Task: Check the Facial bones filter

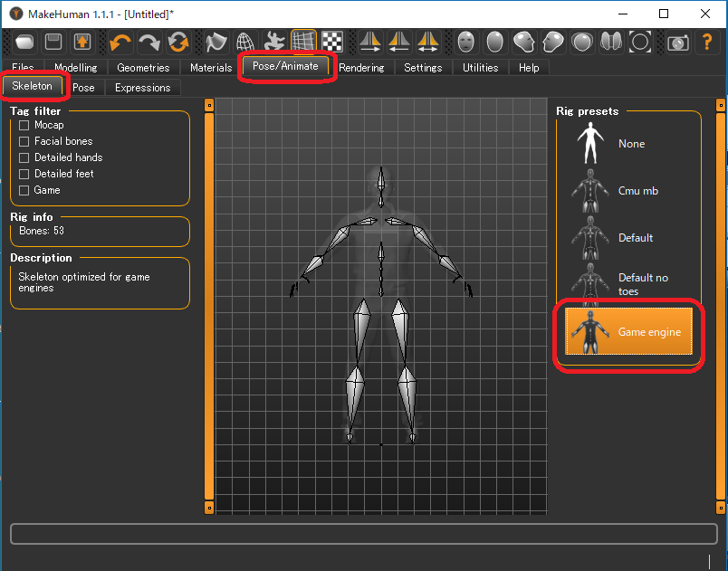Action: (24, 141)
